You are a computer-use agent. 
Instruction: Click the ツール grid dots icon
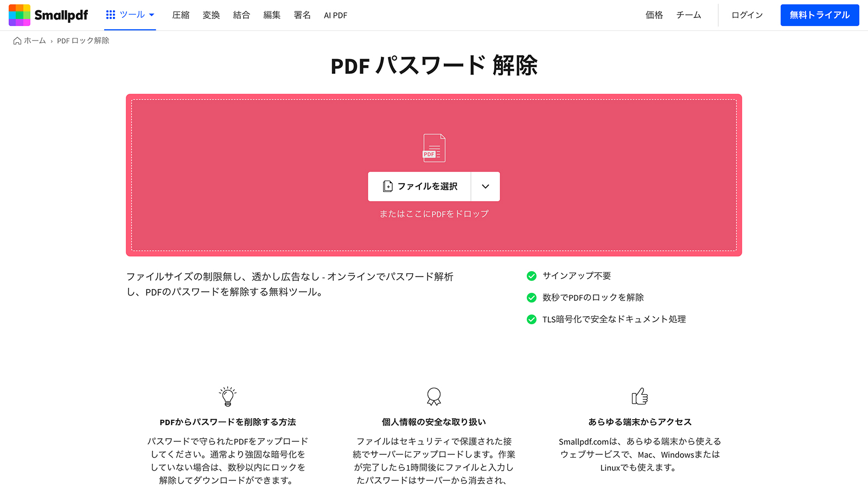point(111,15)
